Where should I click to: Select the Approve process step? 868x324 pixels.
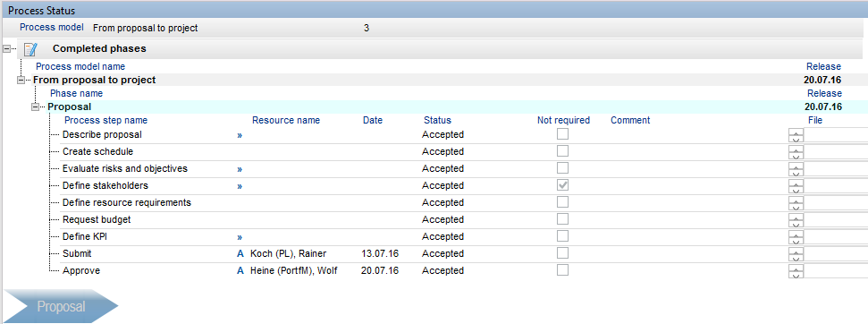click(x=80, y=271)
